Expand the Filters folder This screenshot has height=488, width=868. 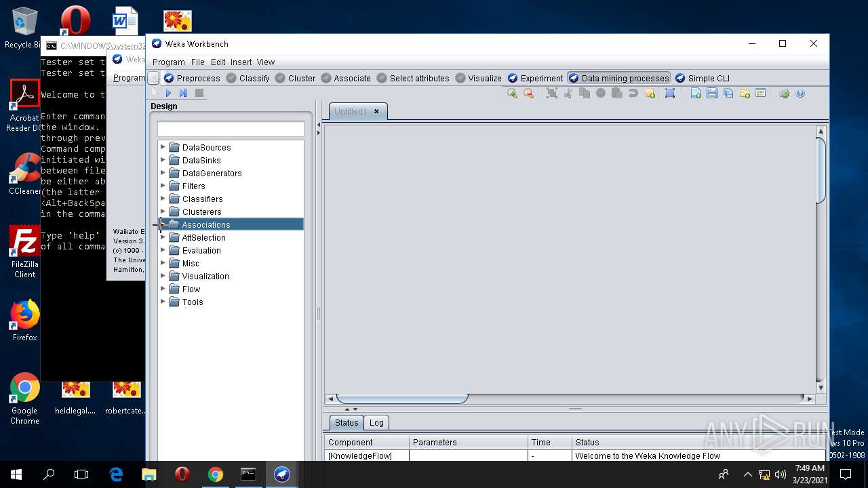tap(163, 185)
